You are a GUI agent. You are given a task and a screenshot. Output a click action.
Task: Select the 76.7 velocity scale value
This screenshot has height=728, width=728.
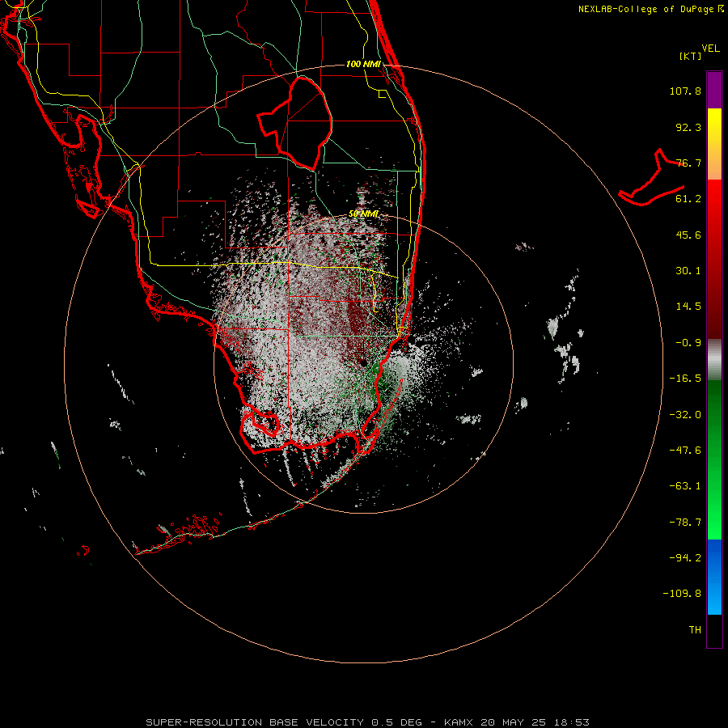688,163
